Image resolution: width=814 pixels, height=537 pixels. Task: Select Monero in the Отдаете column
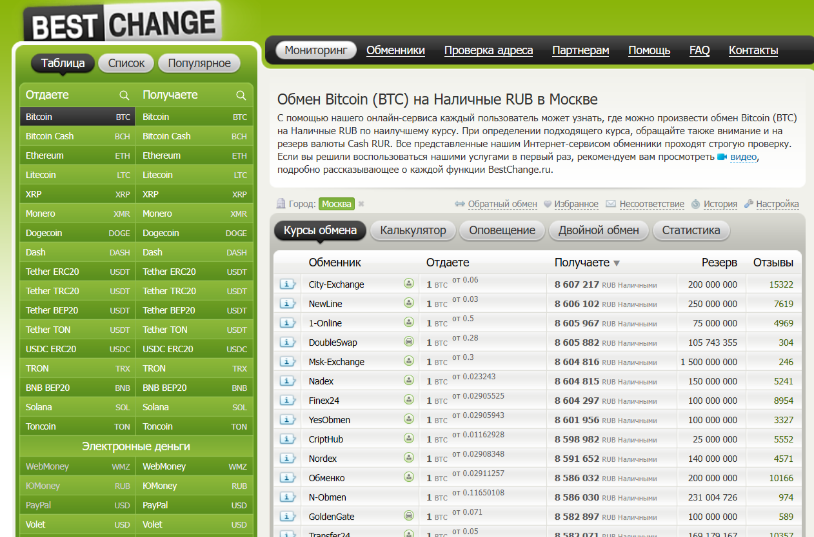pyautogui.click(x=77, y=214)
